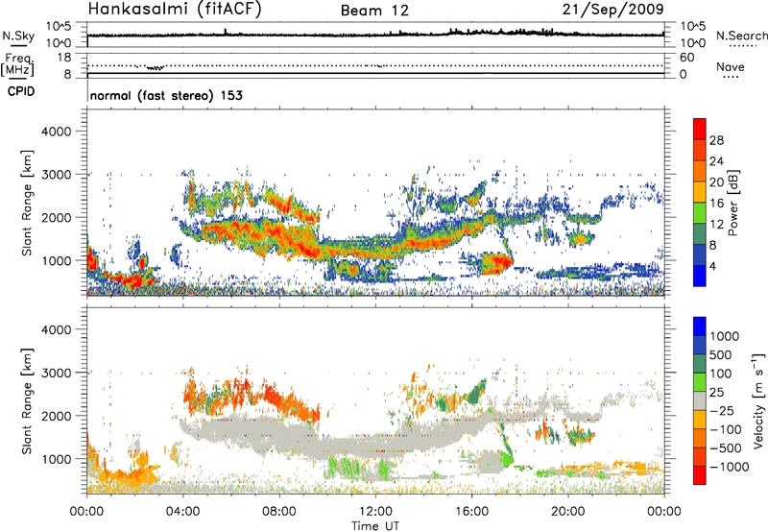This screenshot has height=532, width=768.
Task: Click the light green 25–100 Velocity color segment
Action: coord(700,382)
